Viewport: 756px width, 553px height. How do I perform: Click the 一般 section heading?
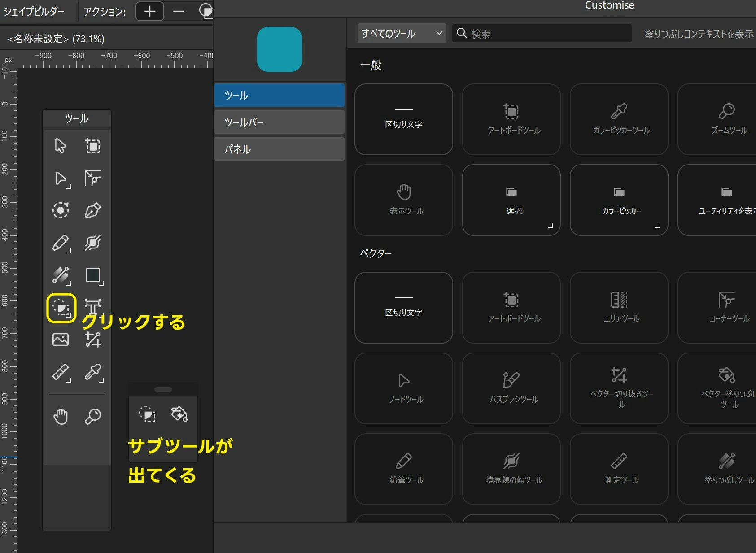tap(371, 65)
